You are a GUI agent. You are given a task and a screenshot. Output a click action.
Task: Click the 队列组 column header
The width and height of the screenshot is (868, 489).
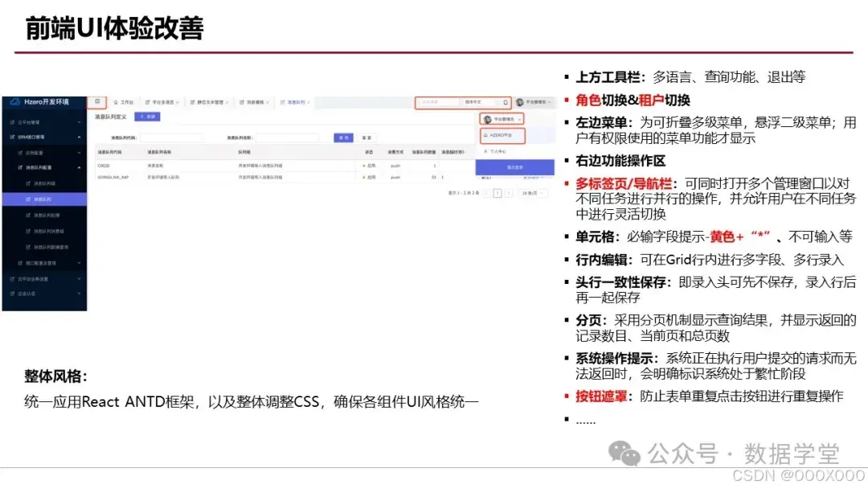244,152
